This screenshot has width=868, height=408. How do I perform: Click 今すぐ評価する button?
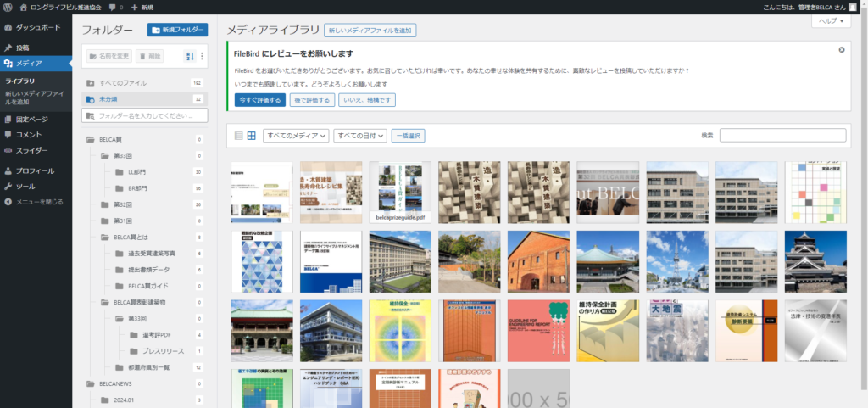pos(260,100)
